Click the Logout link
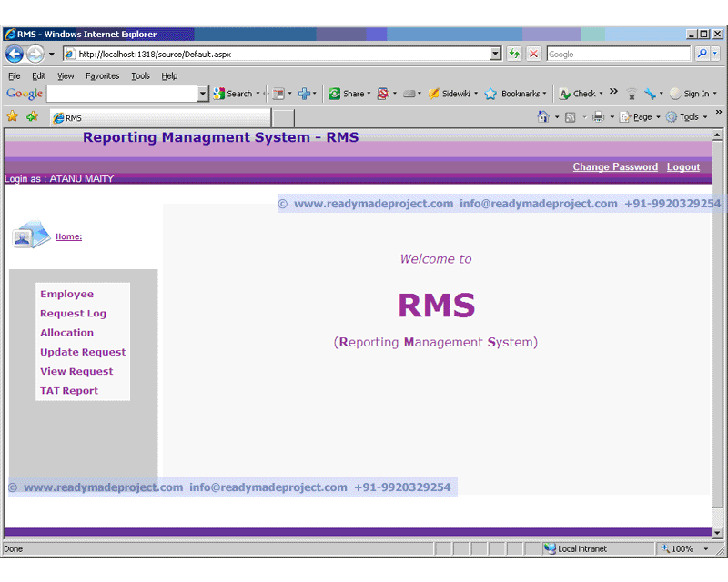The height and width of the screenshot is (582, 728). (683, 167)
